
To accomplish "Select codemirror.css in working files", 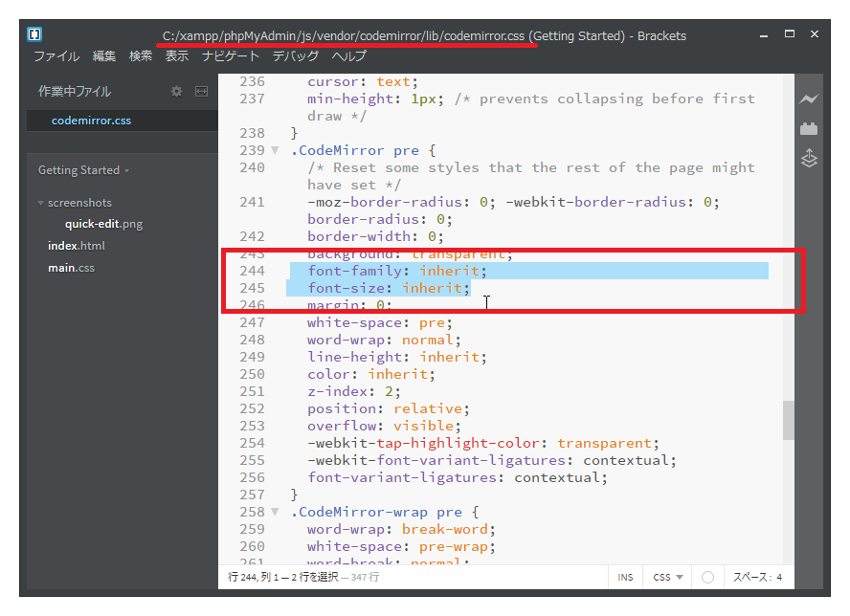I will (x=91, y=121).
